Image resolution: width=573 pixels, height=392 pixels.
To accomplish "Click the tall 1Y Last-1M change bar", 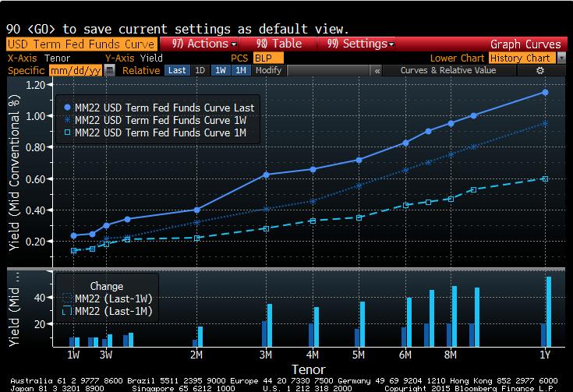I will (x=549, y=312).
